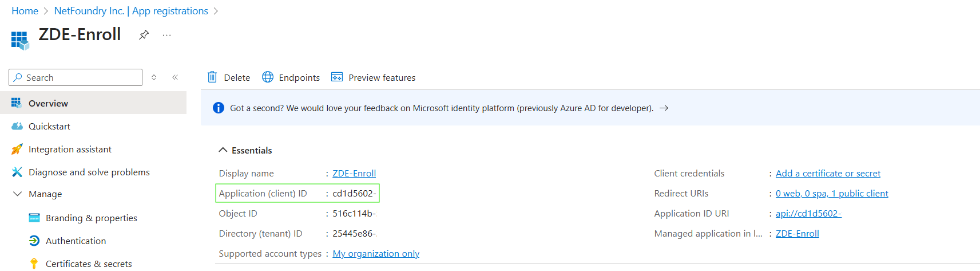The width and height of the screenshot is (980, 271).
Task: Click the Redirect URIs label
Action: 681,193
